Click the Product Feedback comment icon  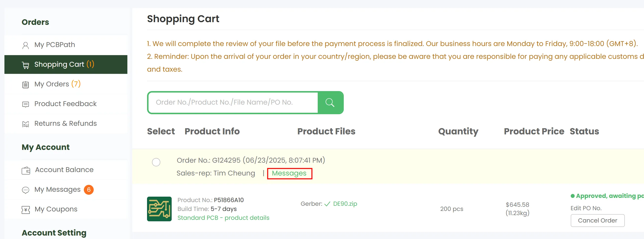tap(26, 104)
